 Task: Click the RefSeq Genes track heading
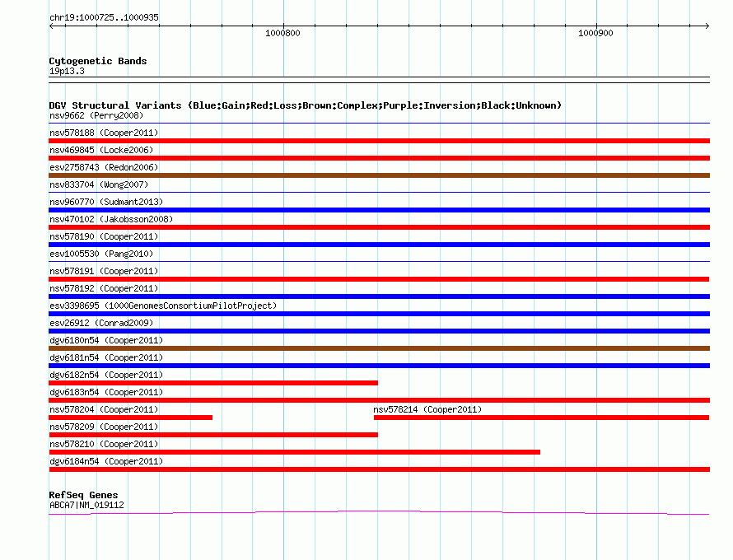pos(84,495)
